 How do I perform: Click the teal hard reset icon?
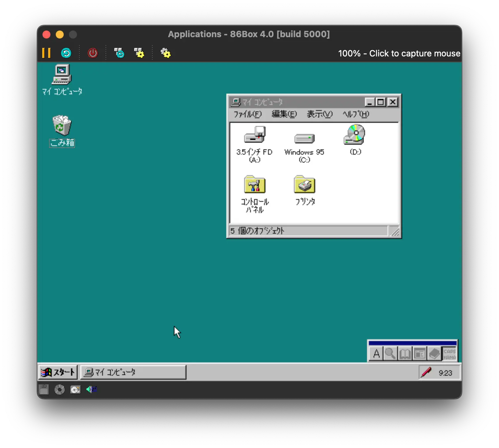(x=66, y=53)
